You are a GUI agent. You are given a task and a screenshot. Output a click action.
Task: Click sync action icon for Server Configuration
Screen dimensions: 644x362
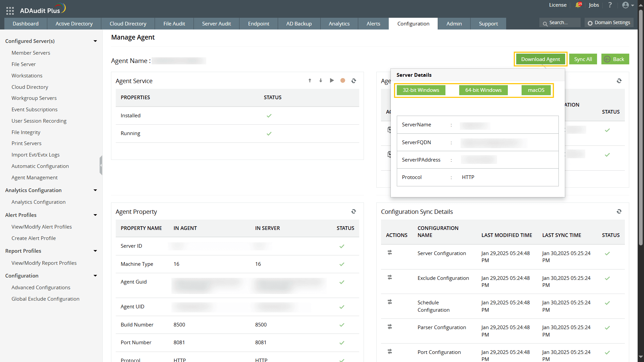(390, 253)
